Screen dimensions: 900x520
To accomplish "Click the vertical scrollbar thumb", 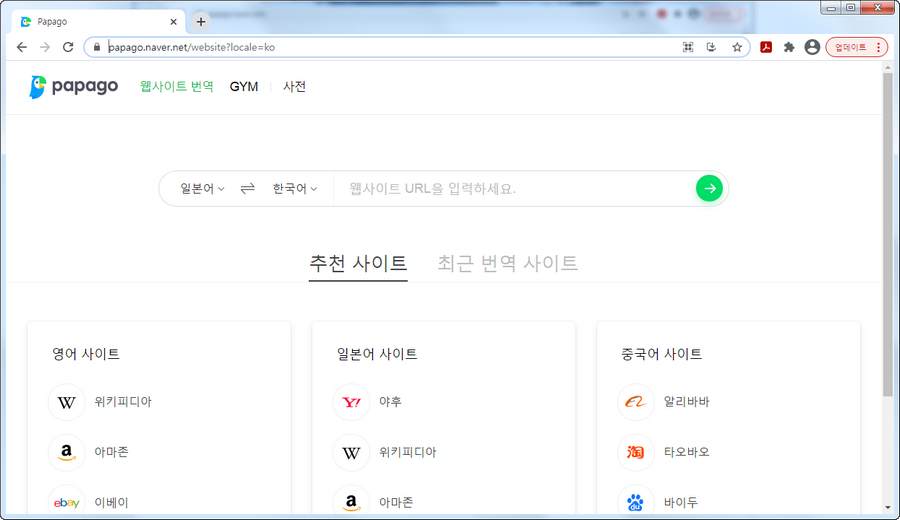I will (888, 234).
